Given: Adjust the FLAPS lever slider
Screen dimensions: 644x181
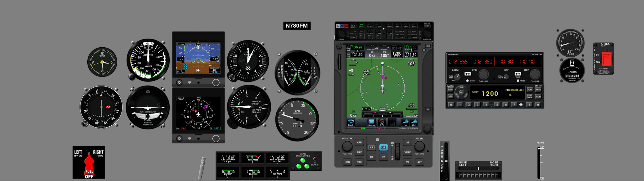Looking at the screenshot, I should pos(539,163).
